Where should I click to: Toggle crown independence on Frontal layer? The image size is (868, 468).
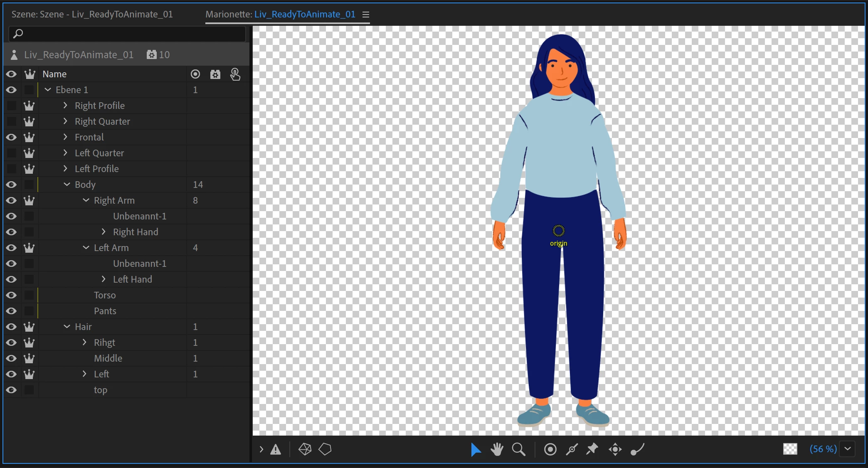tap(29, 137)
